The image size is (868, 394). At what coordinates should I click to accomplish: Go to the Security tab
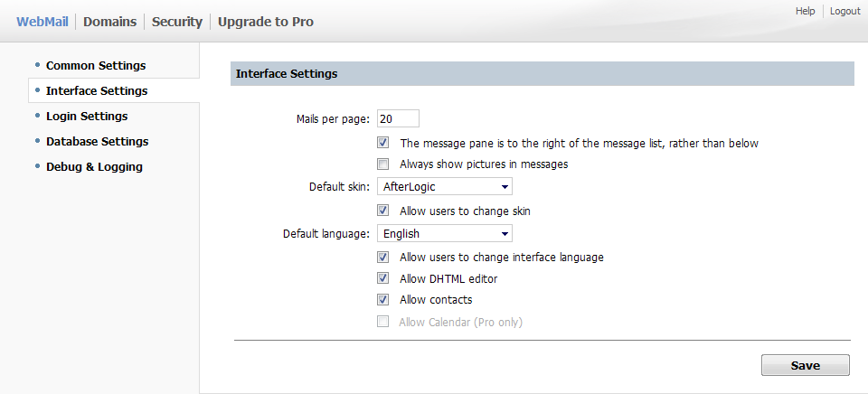(176, 22)
